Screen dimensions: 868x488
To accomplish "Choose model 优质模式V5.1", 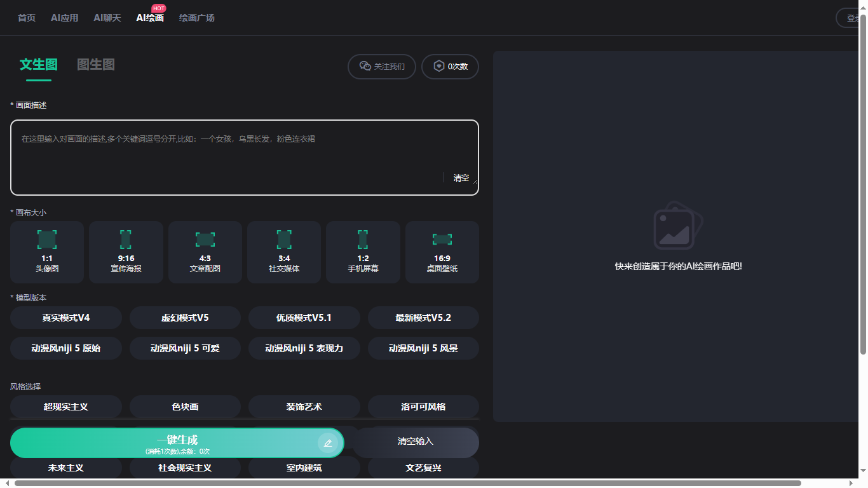I will [x=304, y=318].
